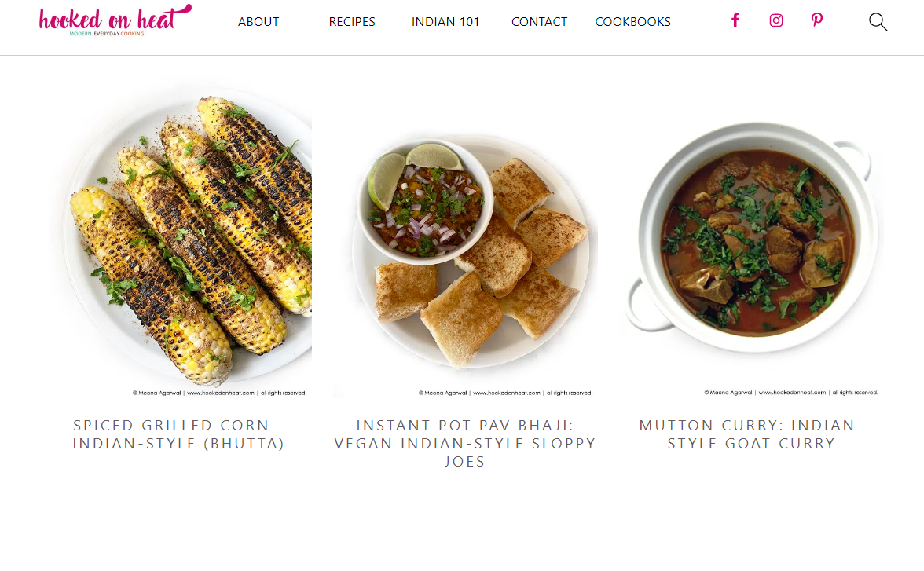Open the Pinterest icon link
Screen dimensions: 924x571
(x=817, y=20)
